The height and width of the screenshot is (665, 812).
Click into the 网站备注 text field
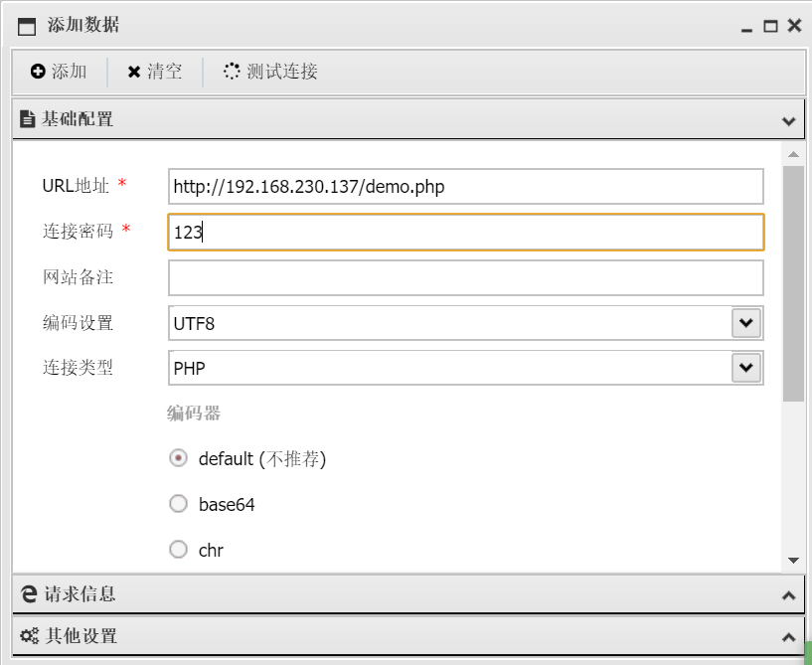coord(465,278)
